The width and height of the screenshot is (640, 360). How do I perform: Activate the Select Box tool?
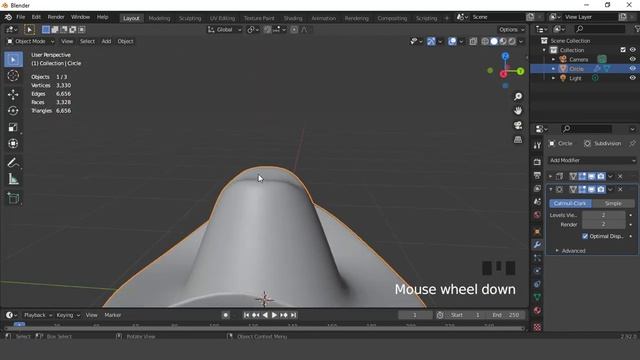click(x=13, y=60)
